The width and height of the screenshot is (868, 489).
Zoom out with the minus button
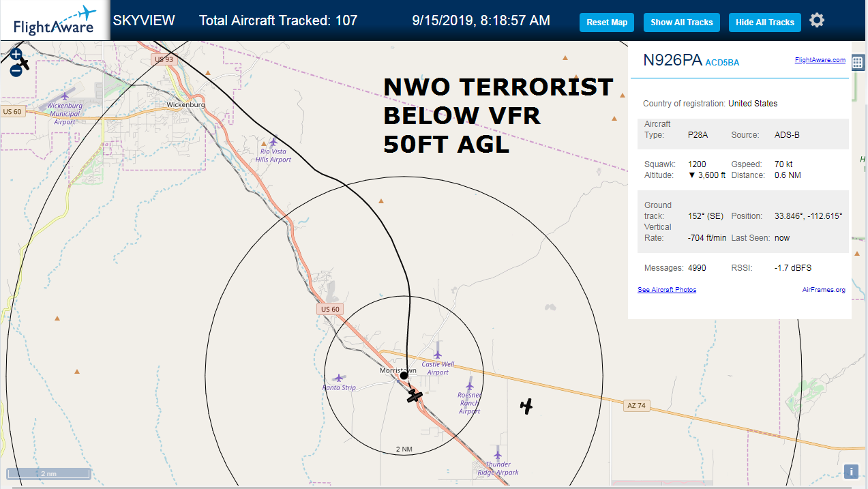[x=15, y=70]
